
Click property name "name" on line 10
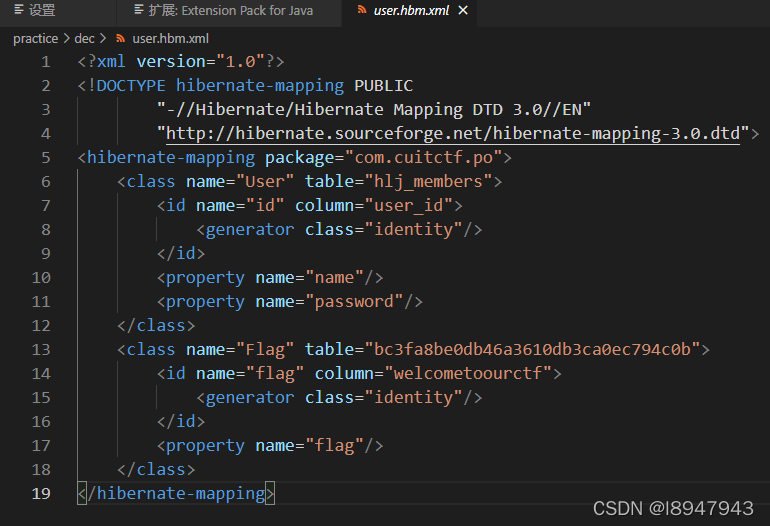click(334, 277)
